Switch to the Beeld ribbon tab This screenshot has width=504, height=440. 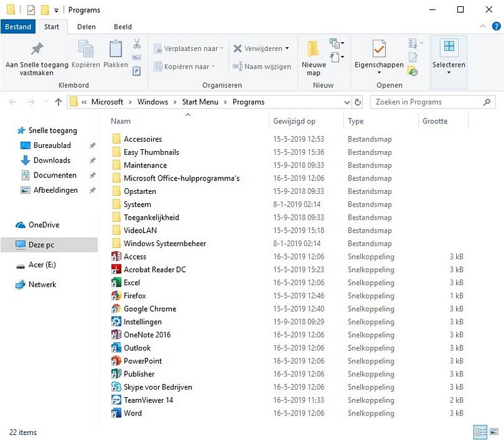tap(123, 26)
